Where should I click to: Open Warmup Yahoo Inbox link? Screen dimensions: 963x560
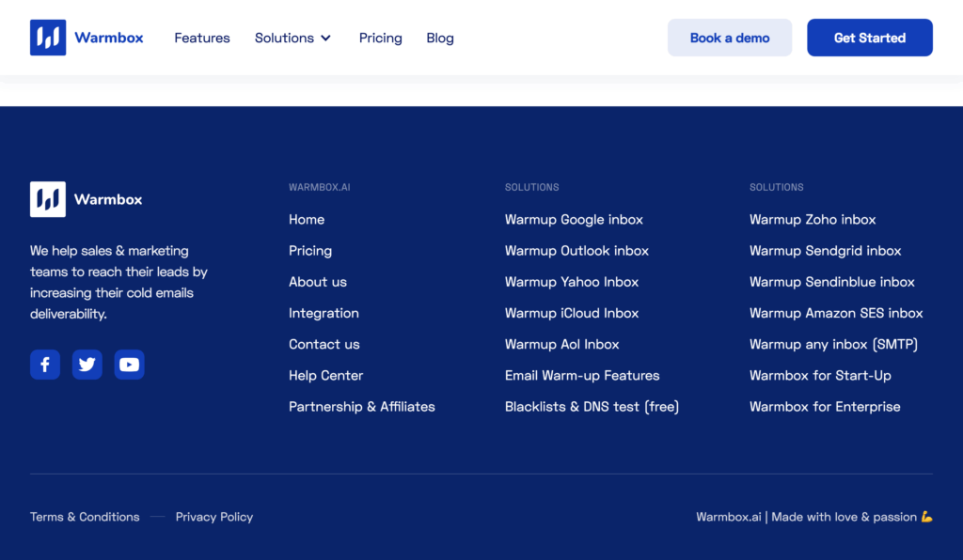pyautogui.click(x=572, y=282)
